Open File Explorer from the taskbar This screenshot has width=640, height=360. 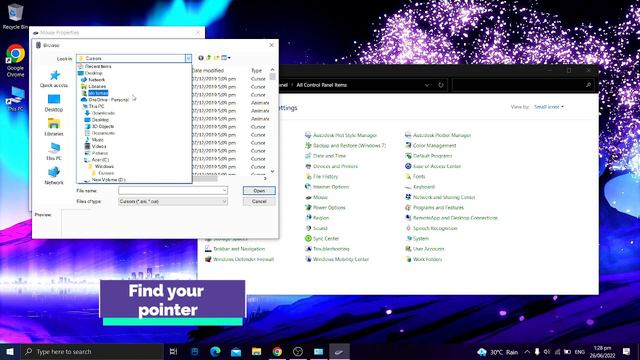pos(256,351)
